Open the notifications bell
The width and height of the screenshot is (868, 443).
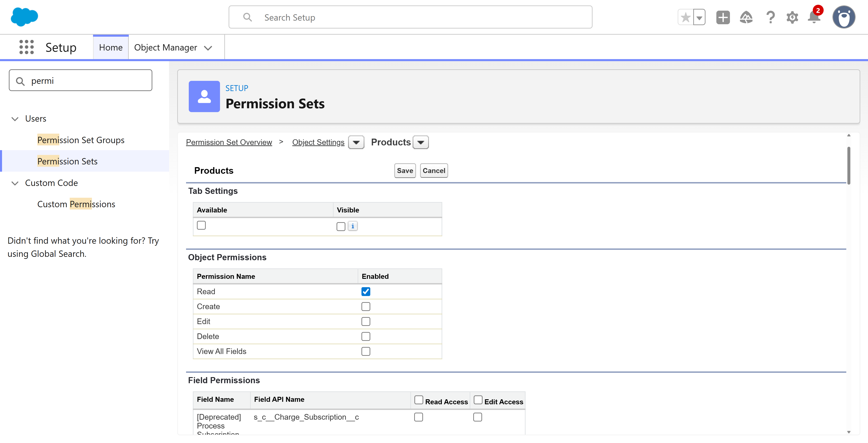[x=814, y=17]
